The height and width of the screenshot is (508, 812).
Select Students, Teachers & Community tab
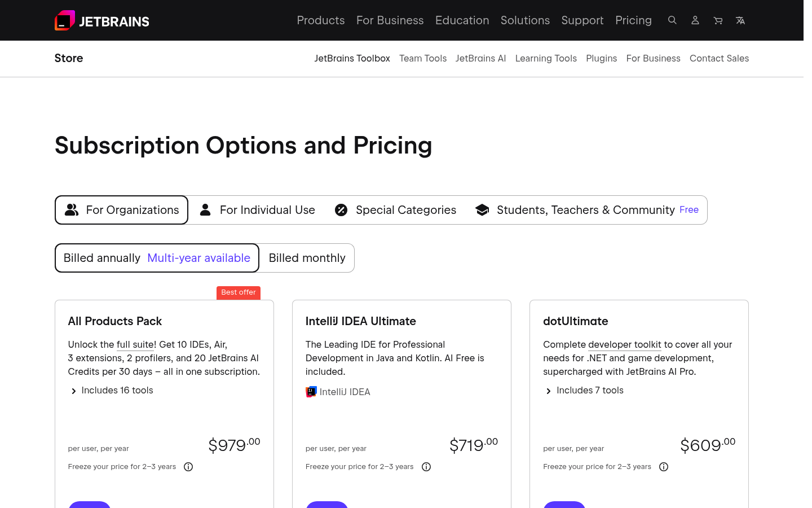pyautogui.click(x=587, y=210)
